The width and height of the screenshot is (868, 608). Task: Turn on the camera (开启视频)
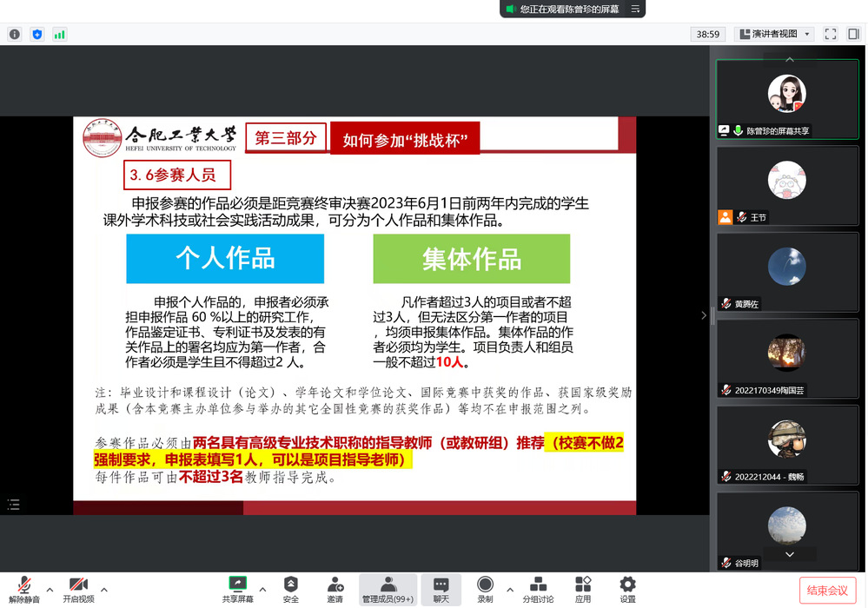[78, 589]
